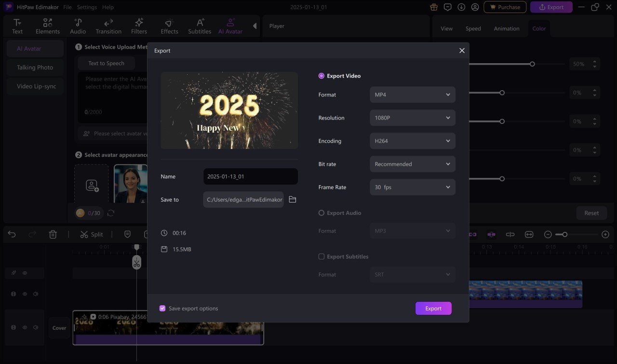Click the undo arrow in timeline toolbar
Screen dimensions: 617x364
12,234
